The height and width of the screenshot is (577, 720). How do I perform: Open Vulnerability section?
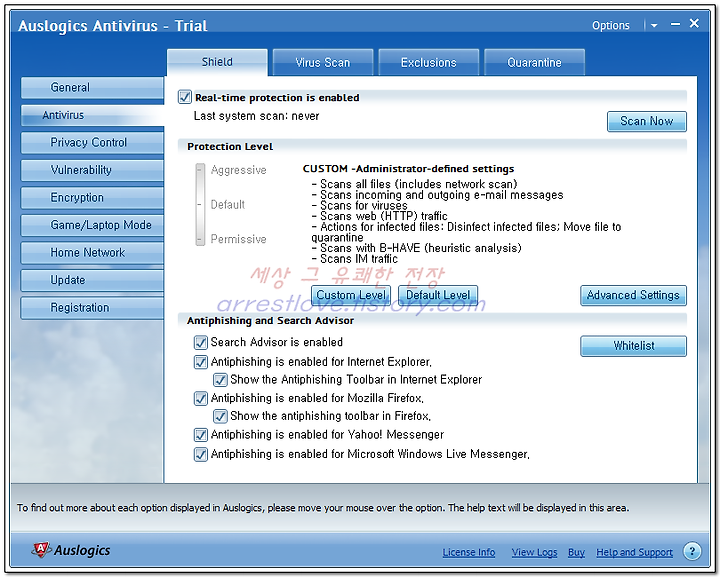tap(92, 170)
